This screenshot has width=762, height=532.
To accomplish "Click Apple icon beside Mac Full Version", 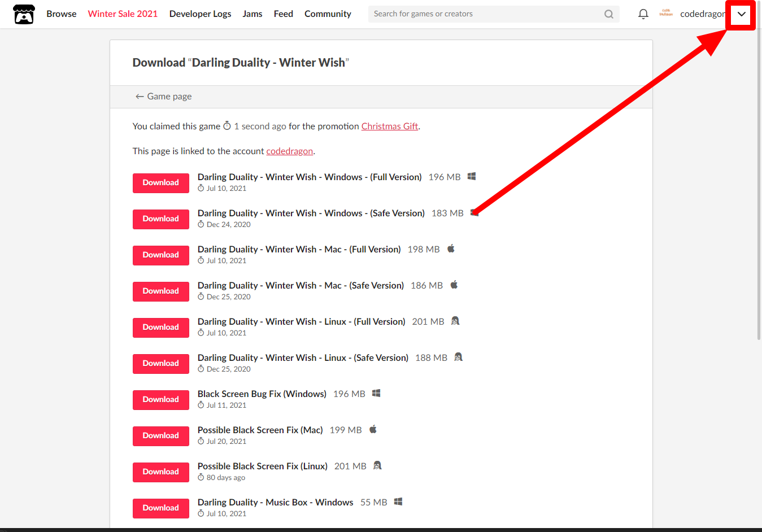I will pos(451,248).
